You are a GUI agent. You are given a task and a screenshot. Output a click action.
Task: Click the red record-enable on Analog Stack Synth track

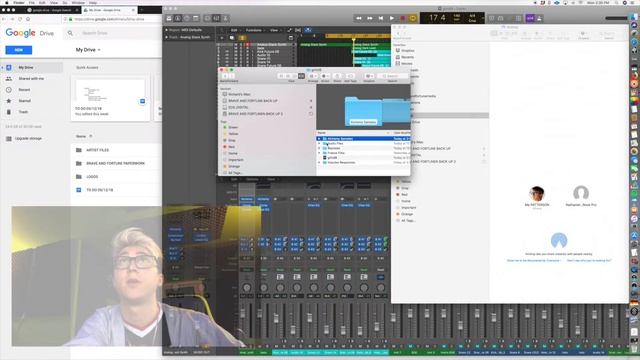(x=247, y=44)
